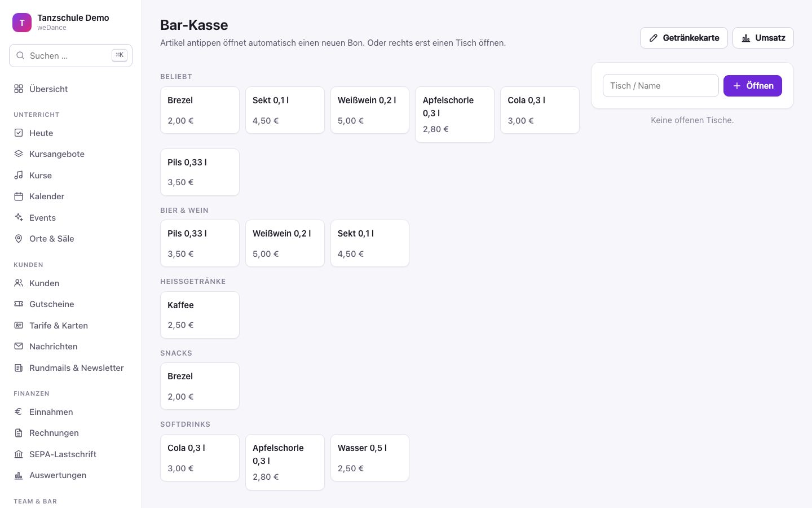
Task: Tap Apfelschorle 0,3 l under Softdrinks
Action: (285, 462)
